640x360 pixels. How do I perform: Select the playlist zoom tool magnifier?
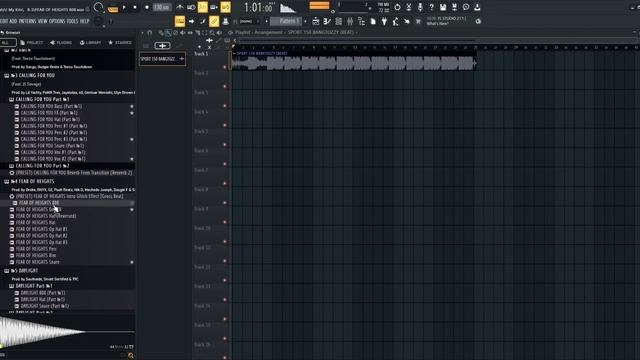pyautogui.click(x=212, y=33)
